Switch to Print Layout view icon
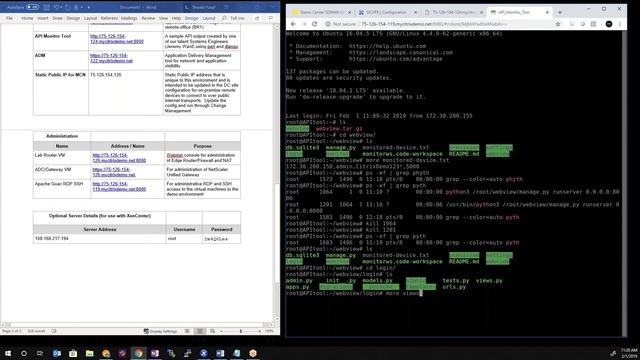 [200, 331]
